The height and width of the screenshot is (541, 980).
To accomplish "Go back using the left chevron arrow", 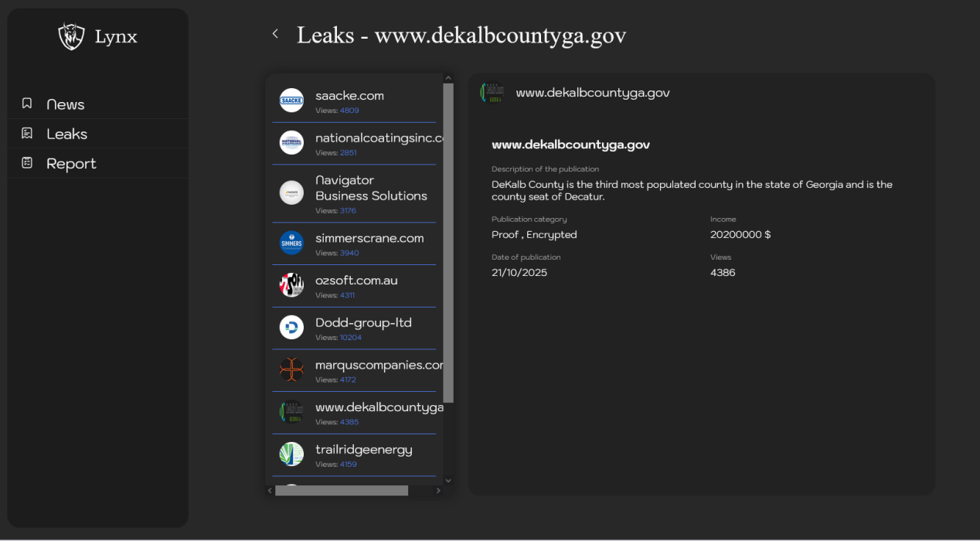I will pos(275,34).
